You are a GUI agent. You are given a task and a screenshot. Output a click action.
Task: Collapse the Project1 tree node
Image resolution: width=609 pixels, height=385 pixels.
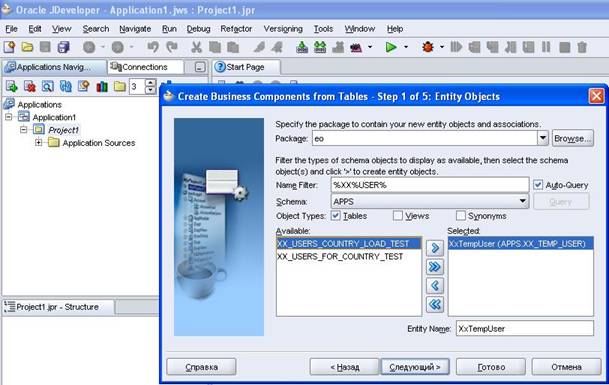click(23, 130)
